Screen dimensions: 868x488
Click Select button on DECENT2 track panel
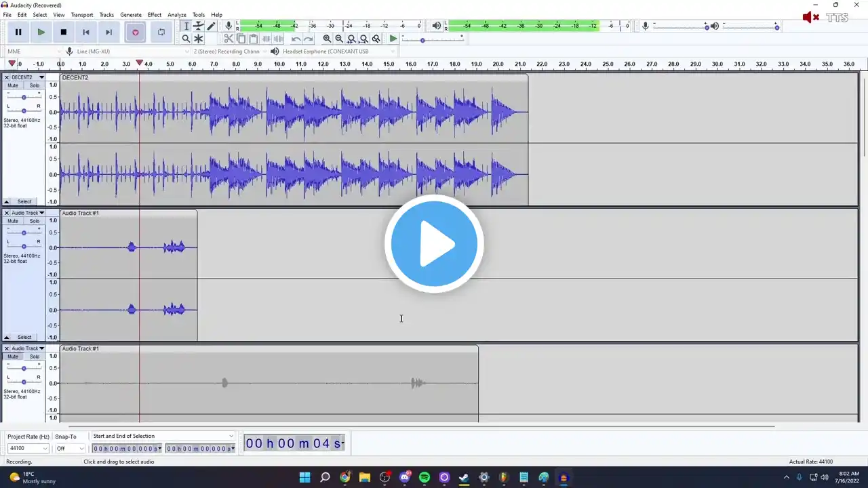click(24, 201)
